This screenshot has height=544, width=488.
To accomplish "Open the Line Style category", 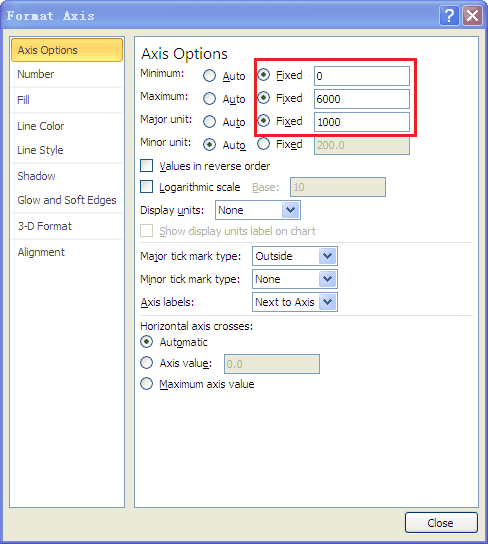I will (67, 150).
